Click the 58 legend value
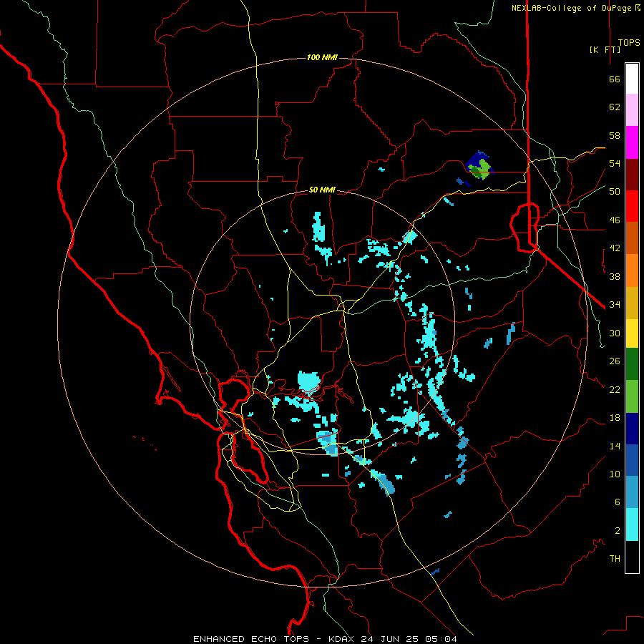Image resolution: width=644 pixels, height=644 pixels. click(615, 135)
